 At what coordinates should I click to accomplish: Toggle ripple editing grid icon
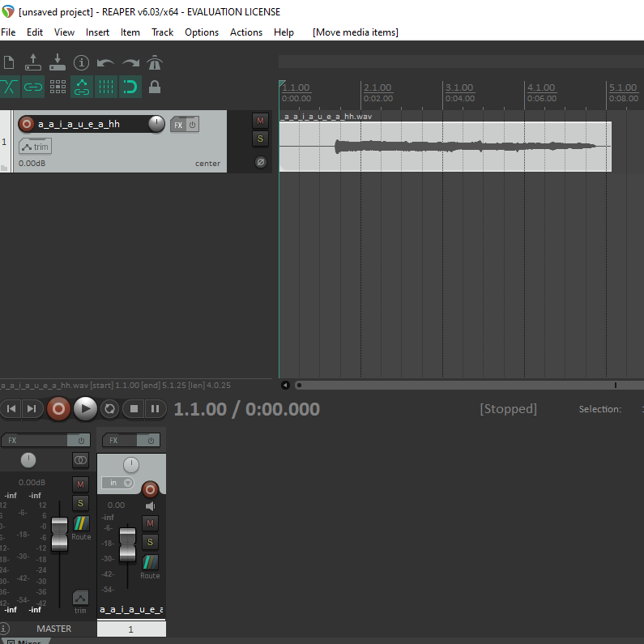(x=58, y=87)
